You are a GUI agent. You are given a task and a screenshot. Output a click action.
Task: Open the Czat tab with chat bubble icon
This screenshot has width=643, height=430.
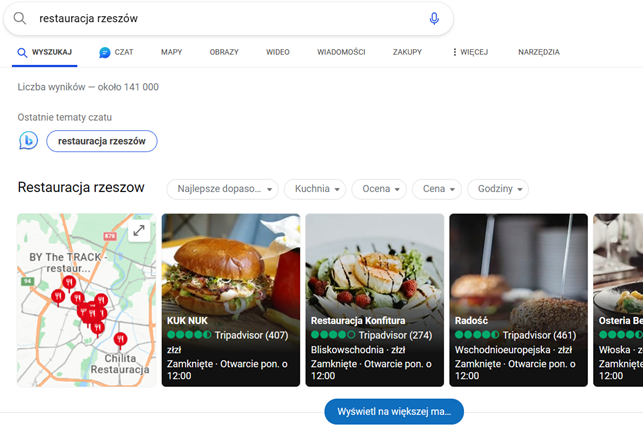(116, 52)
